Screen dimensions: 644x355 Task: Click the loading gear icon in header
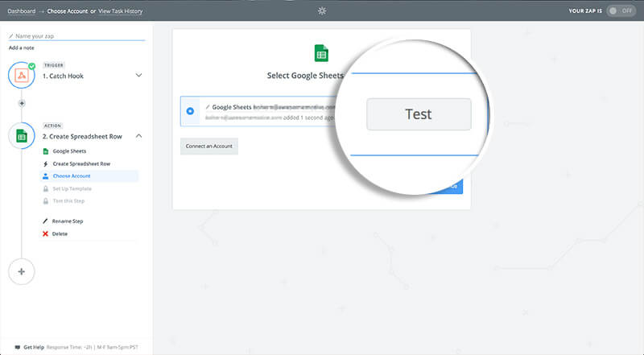[x=322, y=10]
